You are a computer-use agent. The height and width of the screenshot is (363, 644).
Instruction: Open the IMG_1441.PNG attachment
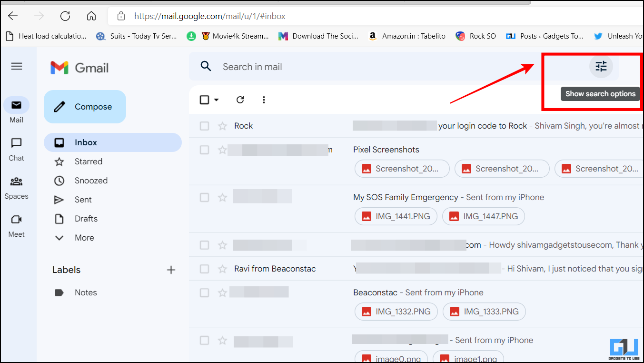click(396, 216)
